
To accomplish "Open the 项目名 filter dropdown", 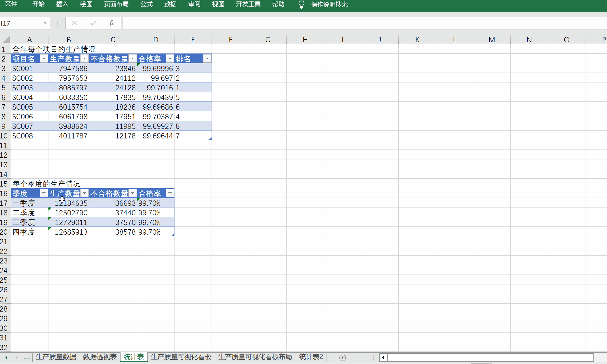I will coord(44,59).
